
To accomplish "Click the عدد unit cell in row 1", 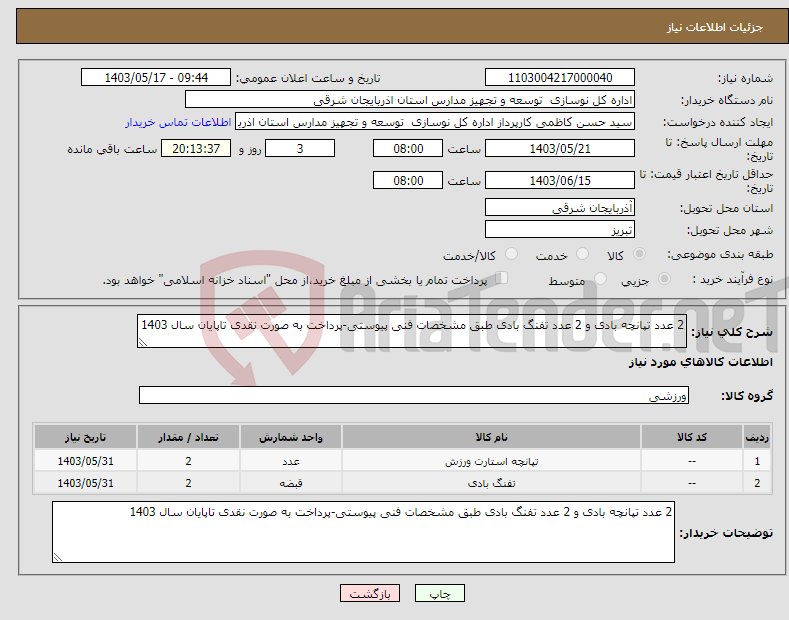I will tap(291, 461).
